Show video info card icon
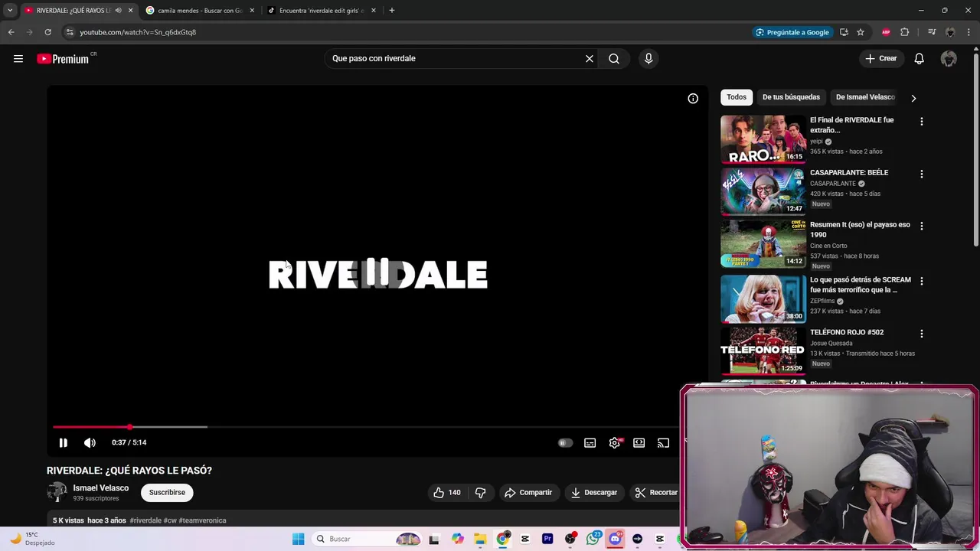This screenshot has width=980, height=551. 693,98
